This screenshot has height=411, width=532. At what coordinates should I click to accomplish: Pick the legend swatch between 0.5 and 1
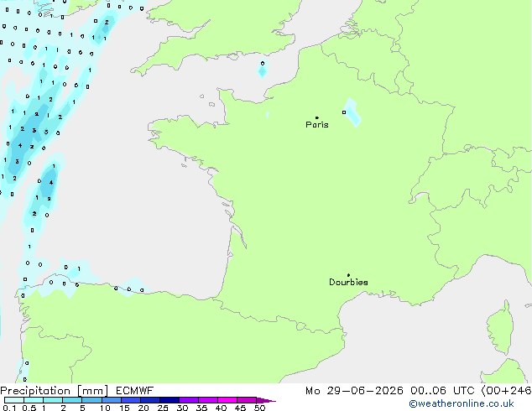(34, 400)
